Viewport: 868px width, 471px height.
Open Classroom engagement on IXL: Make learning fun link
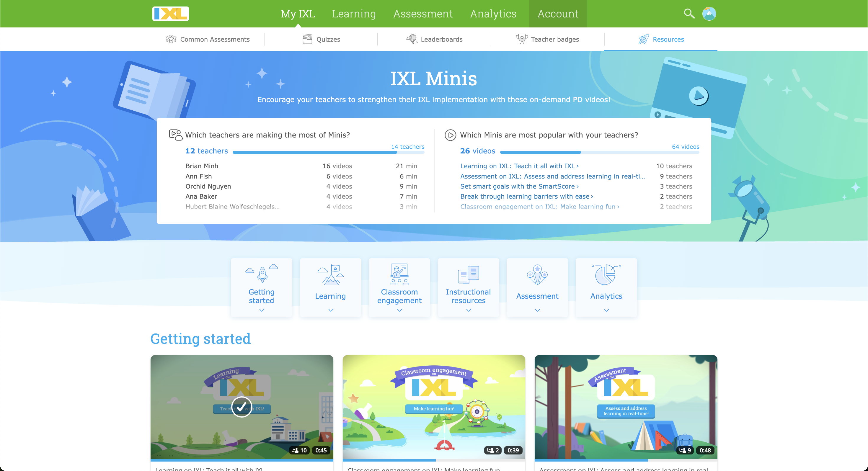point(540,207)
